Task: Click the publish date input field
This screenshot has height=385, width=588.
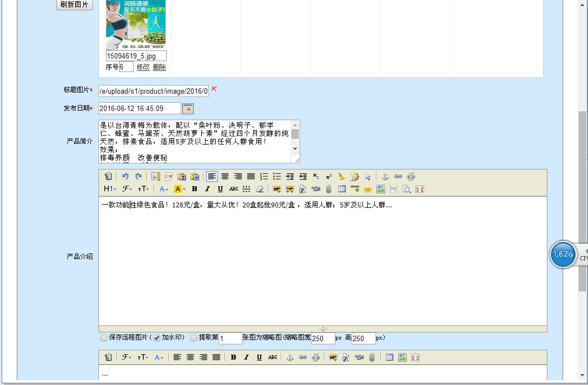Action: click(140, 109)
